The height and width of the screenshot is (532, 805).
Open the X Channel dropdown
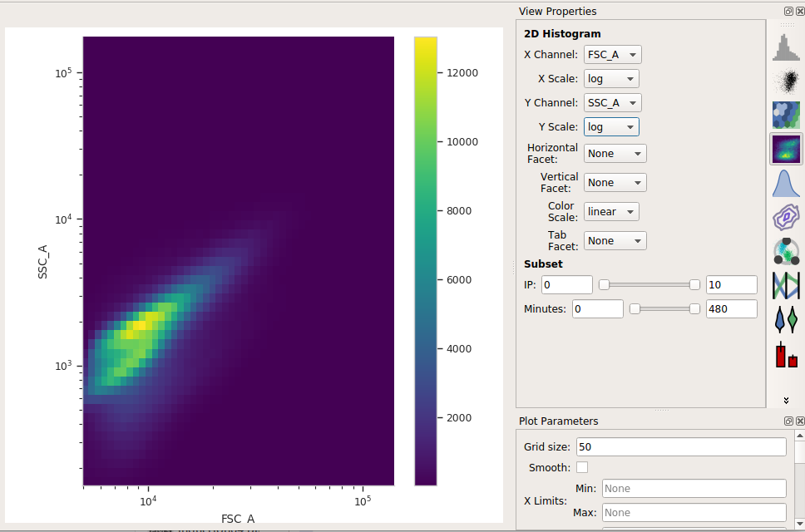[x=612, y=54]
